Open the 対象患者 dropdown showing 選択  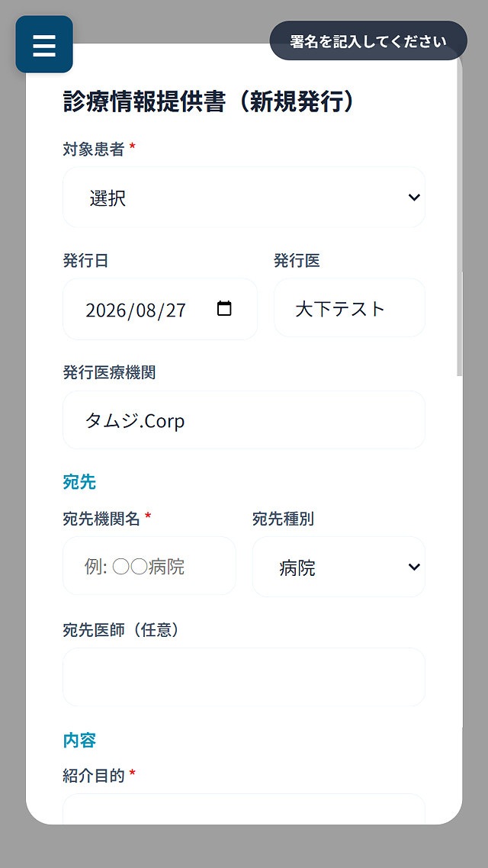pos(244,197)
